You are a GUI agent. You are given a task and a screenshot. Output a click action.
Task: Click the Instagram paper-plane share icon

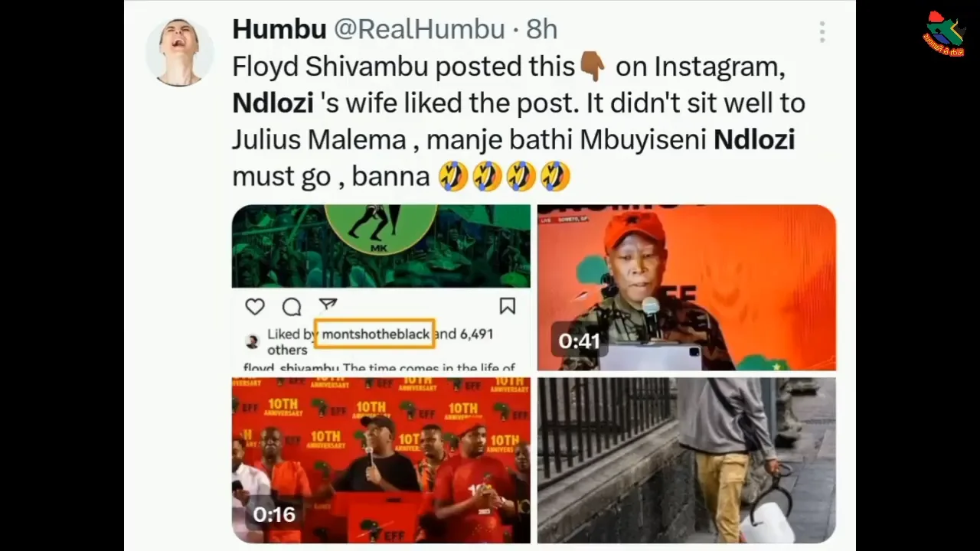pos(328,305)
